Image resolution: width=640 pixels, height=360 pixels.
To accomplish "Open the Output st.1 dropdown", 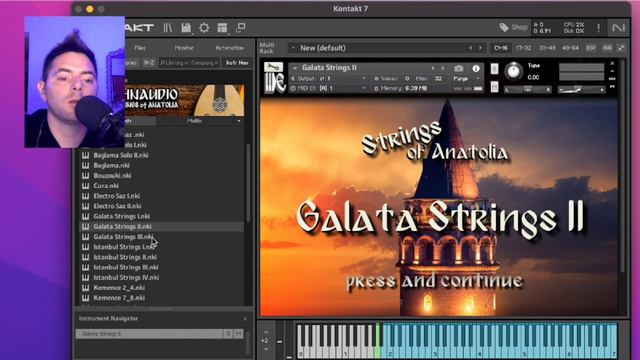I will pyautogui.click(x=331, y=78).
